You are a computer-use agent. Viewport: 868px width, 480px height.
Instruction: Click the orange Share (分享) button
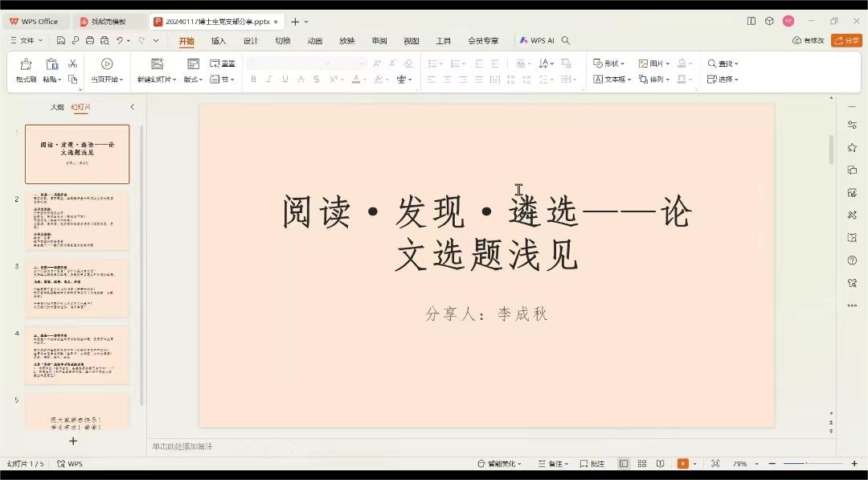click(x=846, y=40)
